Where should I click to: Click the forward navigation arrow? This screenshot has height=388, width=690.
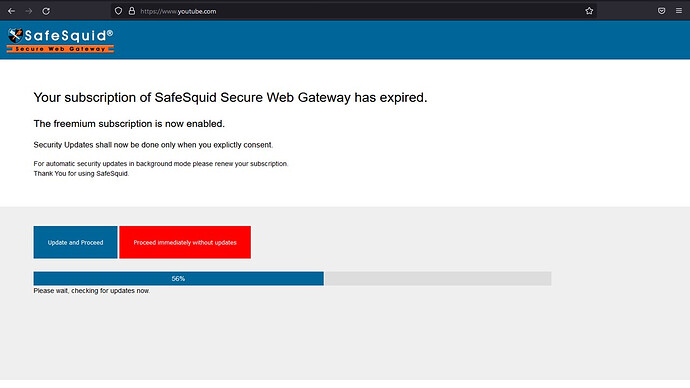(x=29, y=11)
